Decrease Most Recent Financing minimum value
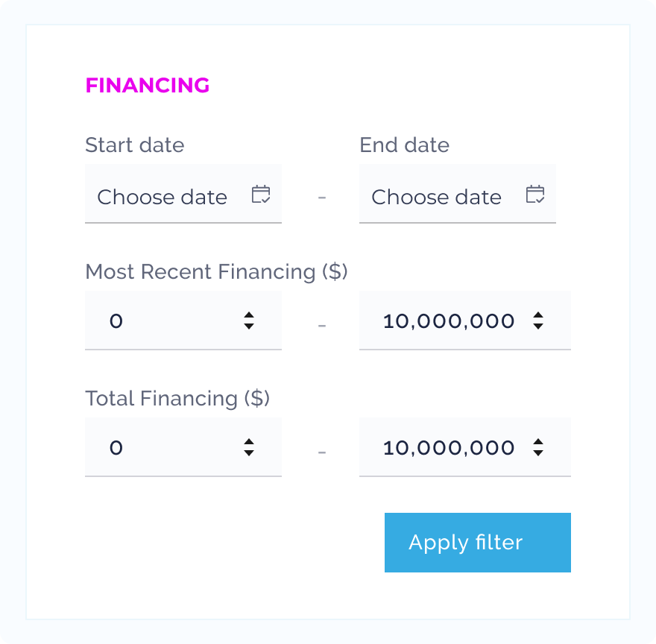Image resolution: width=656 pixels, height=644 pixels. coord(249,326)
